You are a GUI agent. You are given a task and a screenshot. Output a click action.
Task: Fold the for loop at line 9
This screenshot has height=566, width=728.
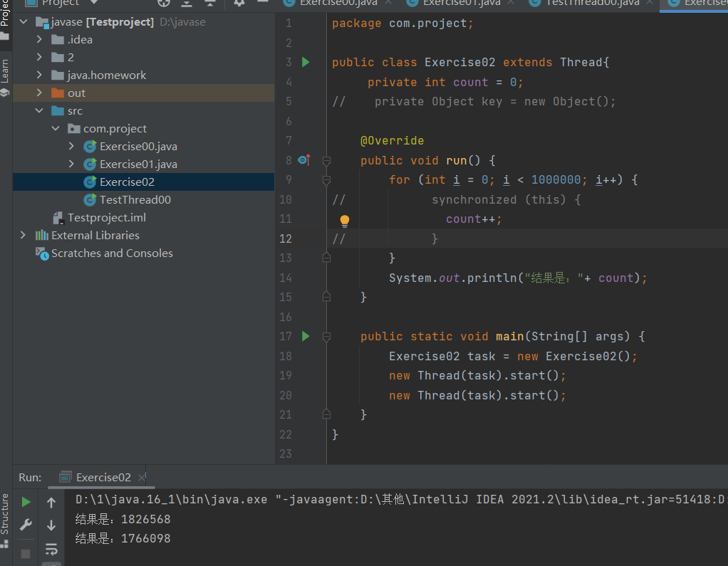[x=326, y=180]
